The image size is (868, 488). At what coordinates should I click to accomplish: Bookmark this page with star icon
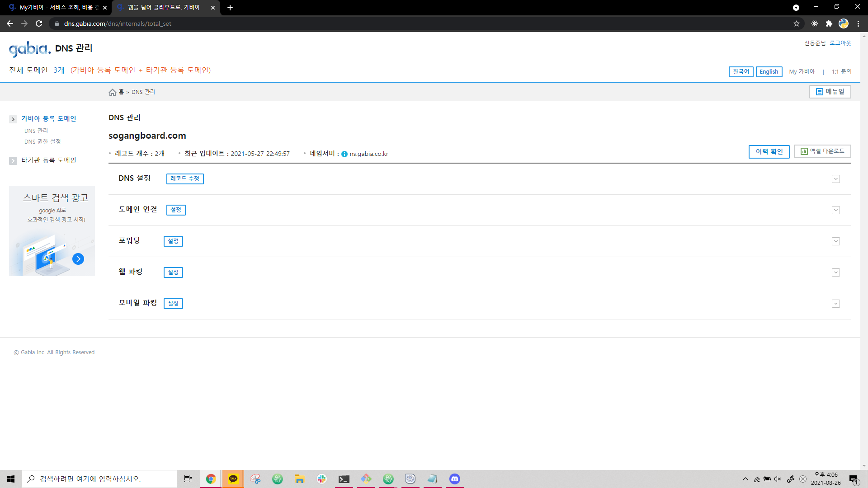tap(797, 23)
